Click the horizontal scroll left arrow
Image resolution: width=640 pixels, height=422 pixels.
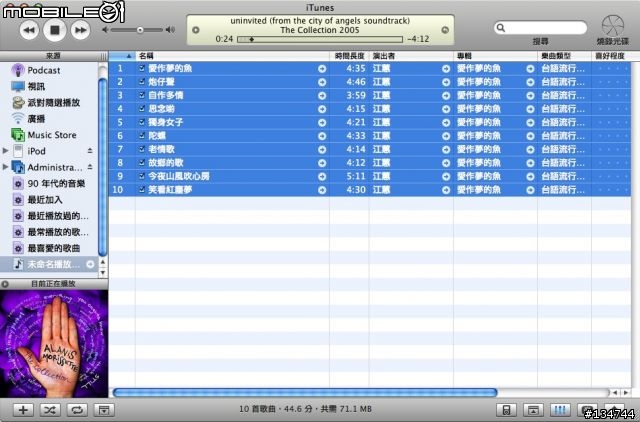point(615,393)
